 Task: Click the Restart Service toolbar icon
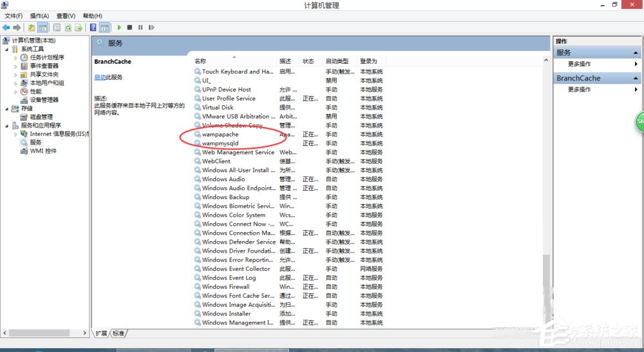click(x=151, y=28)
